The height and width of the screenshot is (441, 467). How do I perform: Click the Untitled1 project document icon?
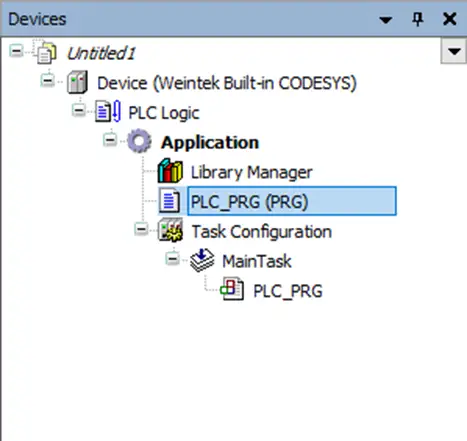46,52
